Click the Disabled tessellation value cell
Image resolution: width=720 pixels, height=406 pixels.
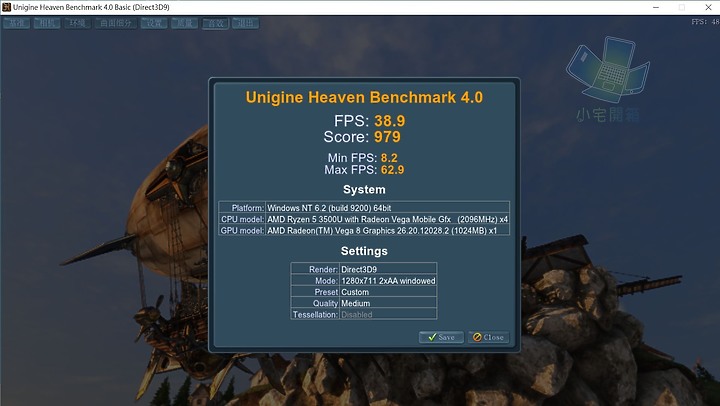pyautogui.click(x=388, y=315)
